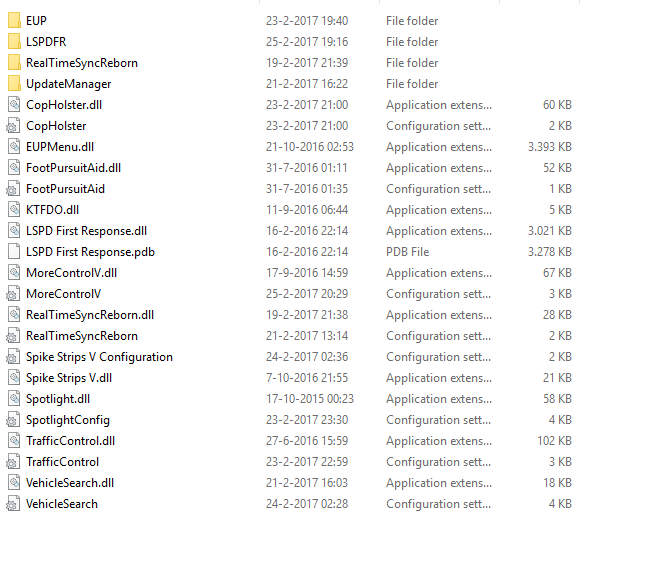
Task: Select the MoreControlV.dll file icon
Action: click(14, 273)
